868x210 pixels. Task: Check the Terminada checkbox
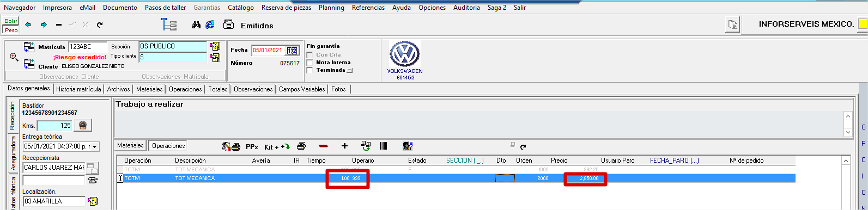tap(310, 70)
